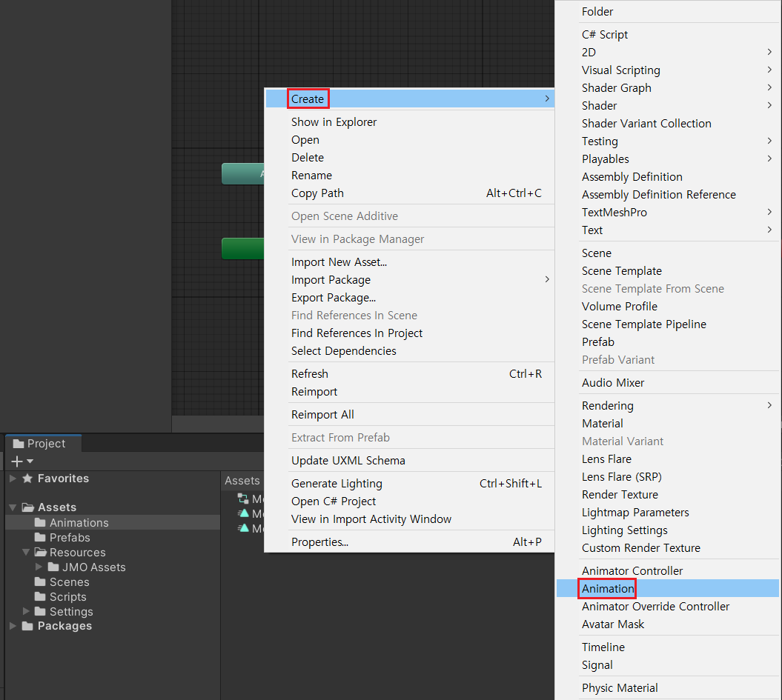
Task: Choose Assembly Definition Reference
Action: tap(667, 194)
